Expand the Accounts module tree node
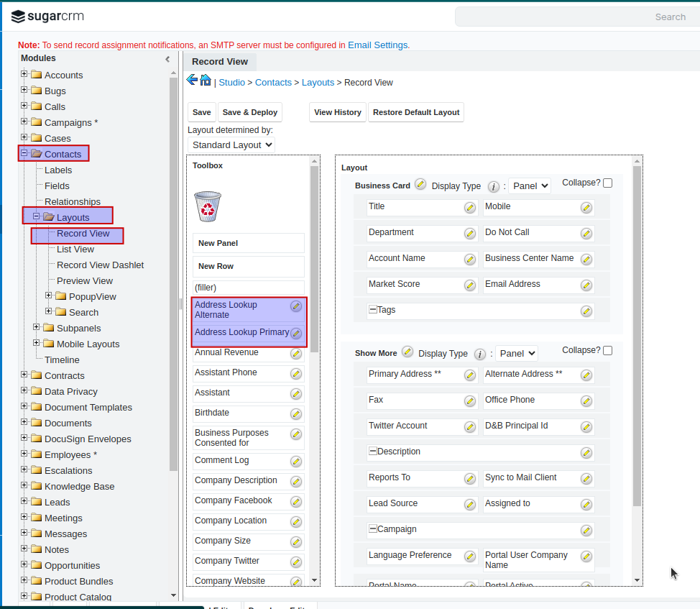 (x=24, y=74)
